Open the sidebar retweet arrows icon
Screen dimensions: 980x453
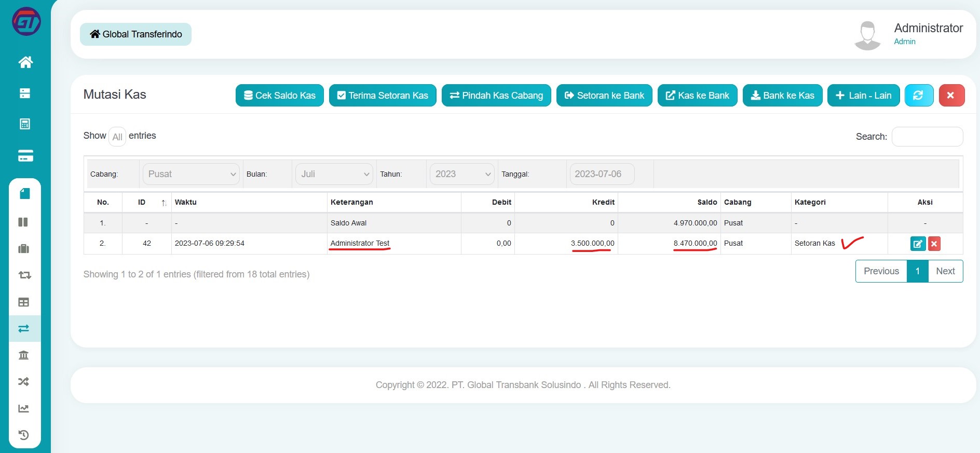pos(25,275)
